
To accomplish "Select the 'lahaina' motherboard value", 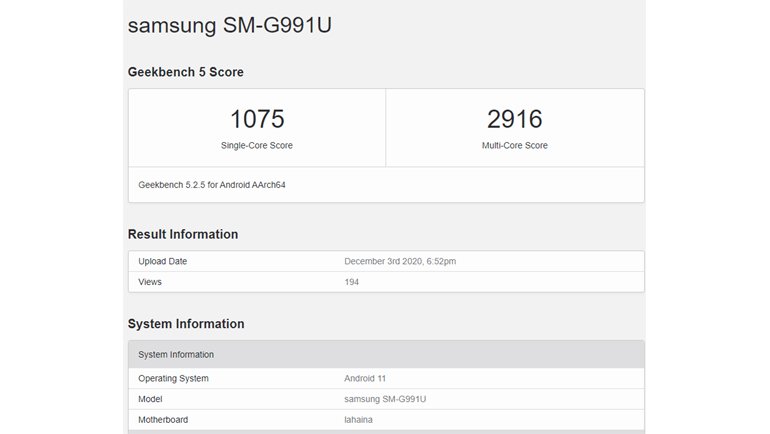I will point(358,420).
